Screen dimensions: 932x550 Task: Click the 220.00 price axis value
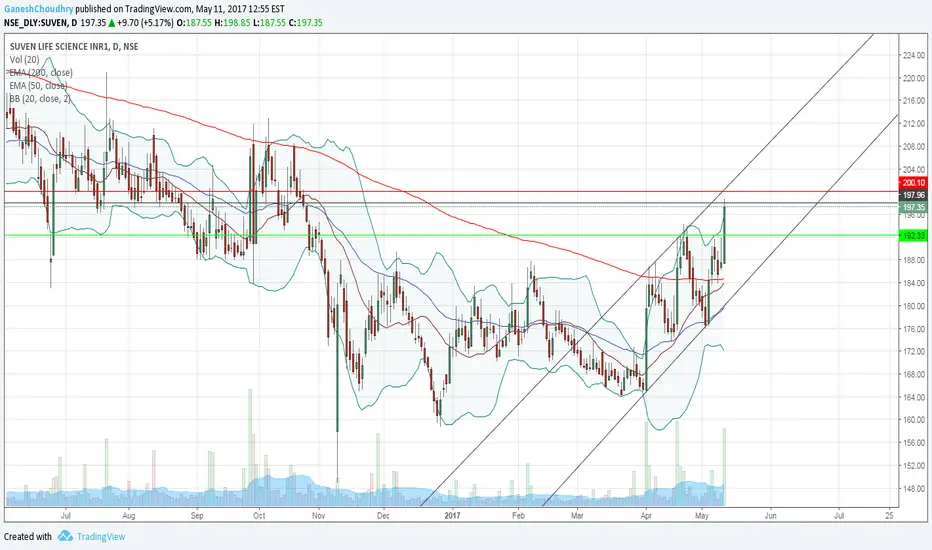tap(914, 78)
